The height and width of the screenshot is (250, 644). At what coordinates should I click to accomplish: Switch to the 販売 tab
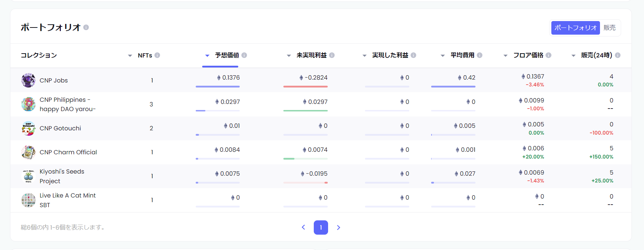coord(610,28)
